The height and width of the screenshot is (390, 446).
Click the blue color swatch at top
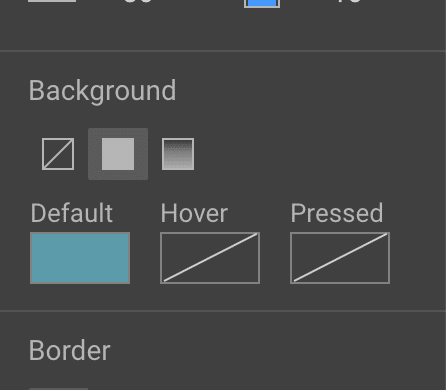tap(262, 3)
